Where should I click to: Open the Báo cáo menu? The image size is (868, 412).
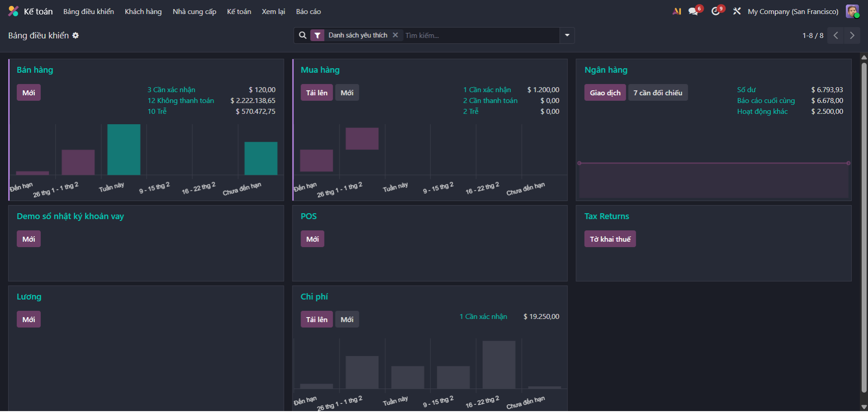308,11
